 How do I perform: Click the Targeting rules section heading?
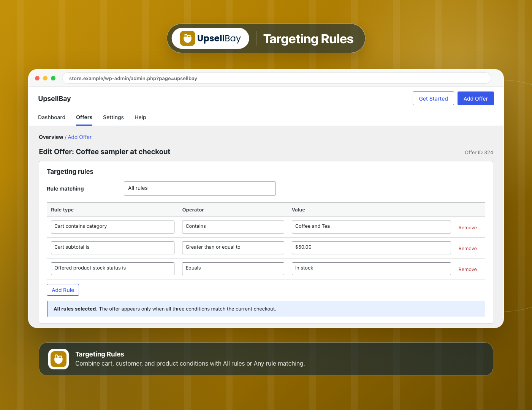[70, 172]
